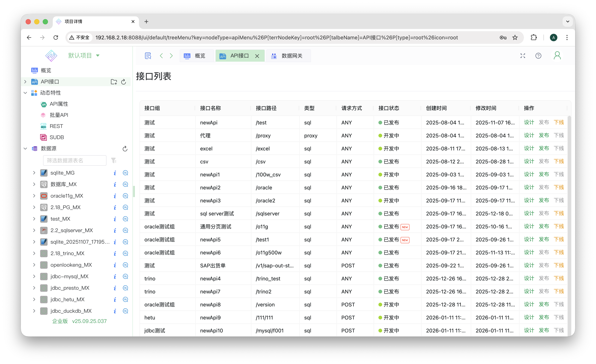Click 设计 for the newApi row
Viewport: 596px width, 364px height.
click(529, 122)
